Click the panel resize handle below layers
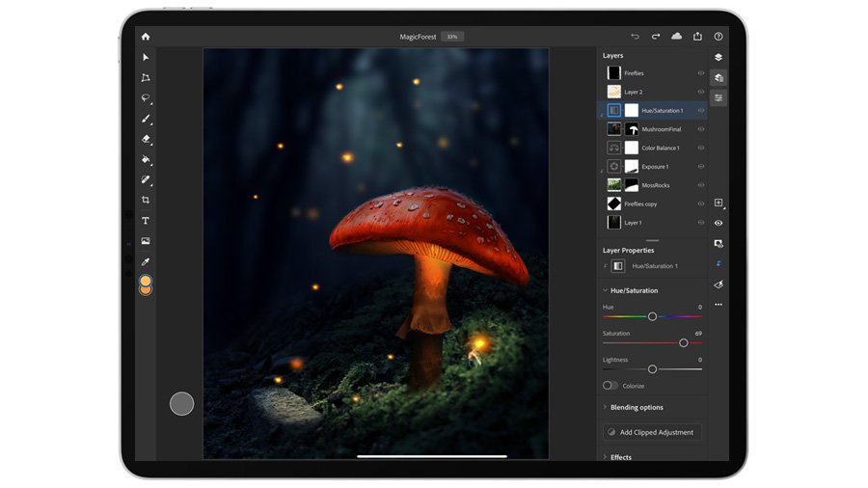This screenshot has height=488, width=868. (x=653, y=241)
